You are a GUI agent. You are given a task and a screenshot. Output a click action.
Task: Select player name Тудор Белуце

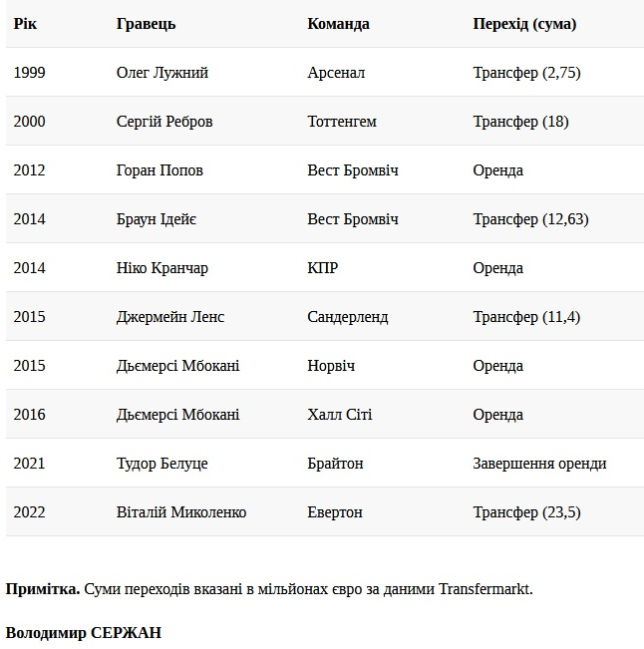162,464
